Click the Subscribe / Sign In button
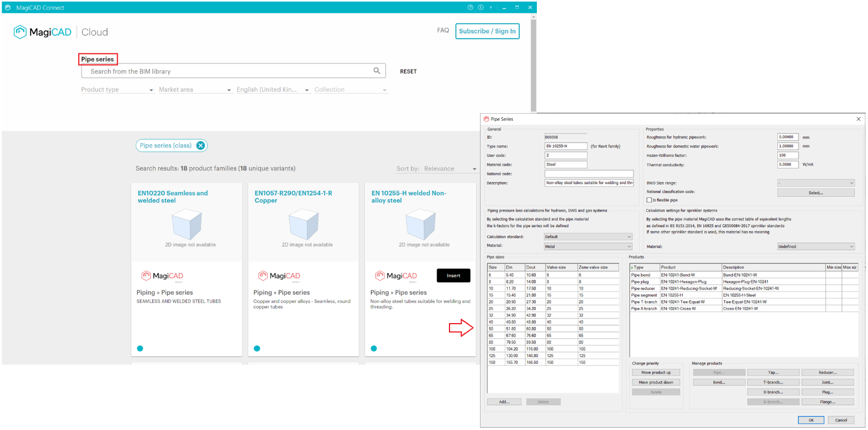 (487, 31)
